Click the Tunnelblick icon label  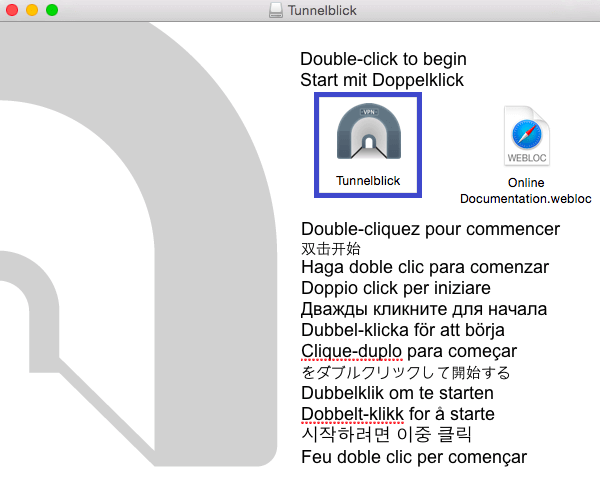[368, 181]
